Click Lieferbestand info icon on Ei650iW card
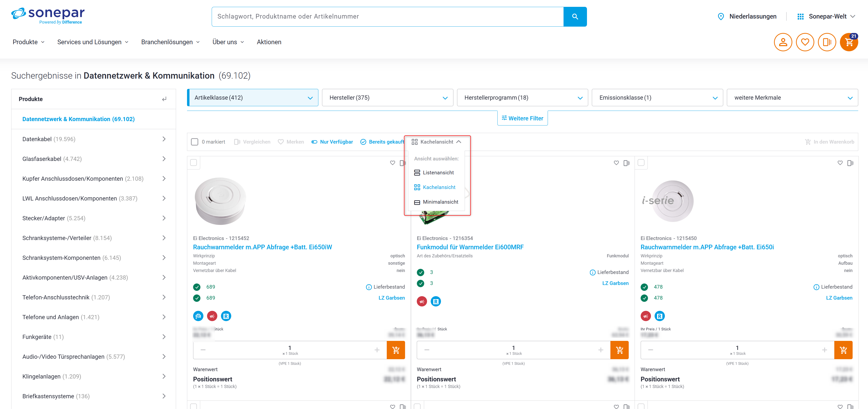This screenshot has width=868, height=409. 369,287
